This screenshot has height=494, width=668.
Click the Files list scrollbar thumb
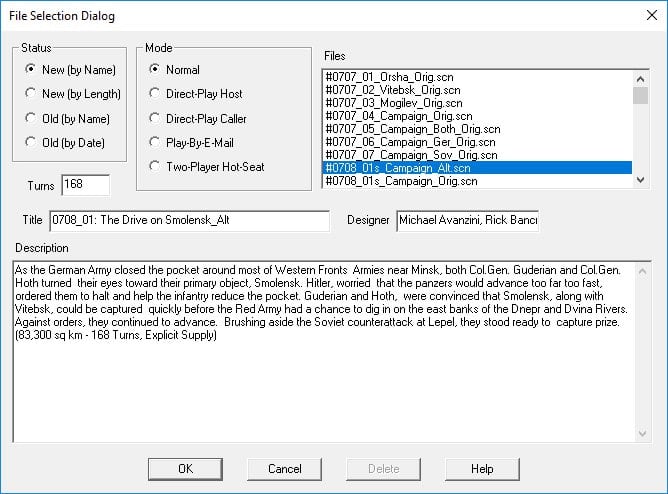(640, 95)
